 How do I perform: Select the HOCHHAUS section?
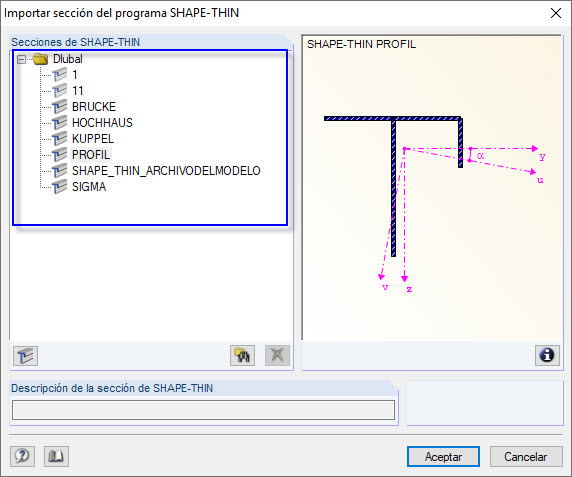click(102, 123)
